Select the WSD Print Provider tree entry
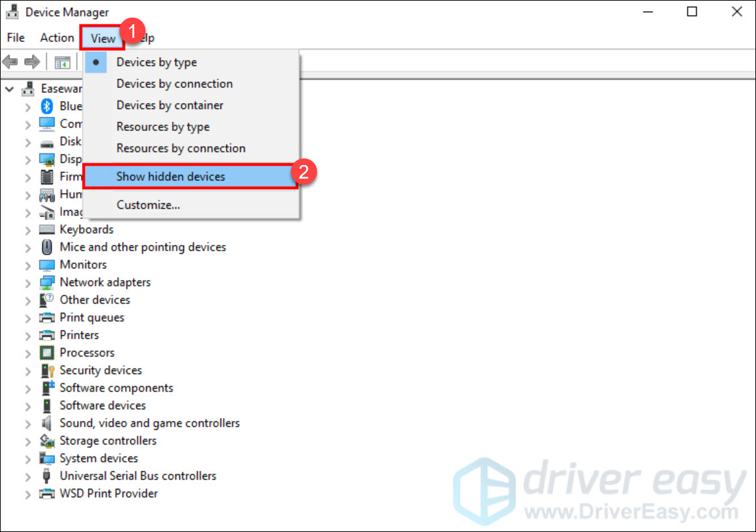This screenshot has height=532, width=756. [x=108, y=494]
